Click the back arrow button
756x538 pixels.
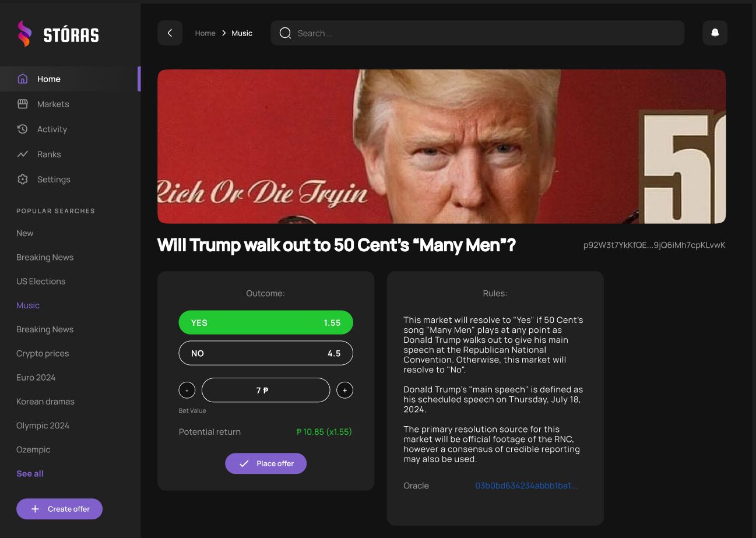[170, 33]
